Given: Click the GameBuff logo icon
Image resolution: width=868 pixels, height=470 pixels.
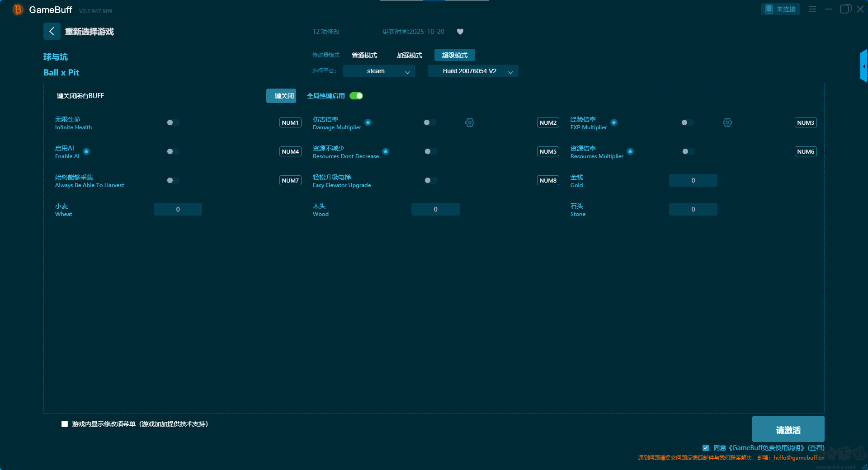Looking at the screenshot, I should click(18, 9).
